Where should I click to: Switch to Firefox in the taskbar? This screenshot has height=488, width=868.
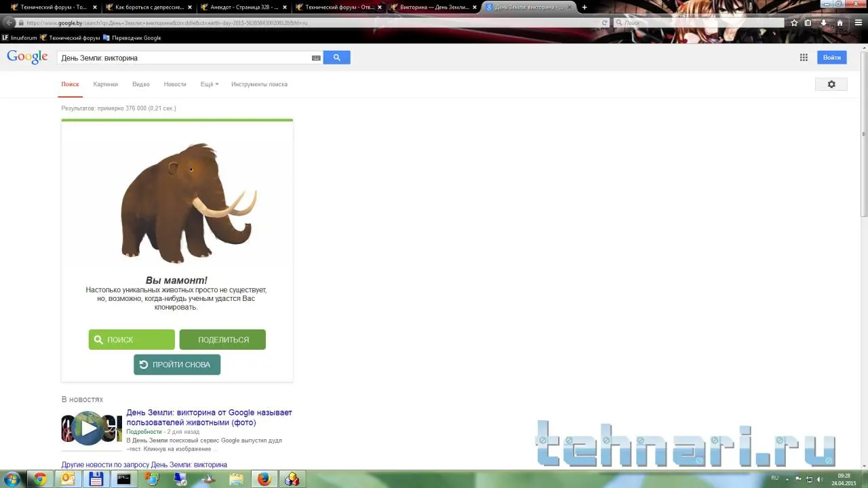coord(264,479)
